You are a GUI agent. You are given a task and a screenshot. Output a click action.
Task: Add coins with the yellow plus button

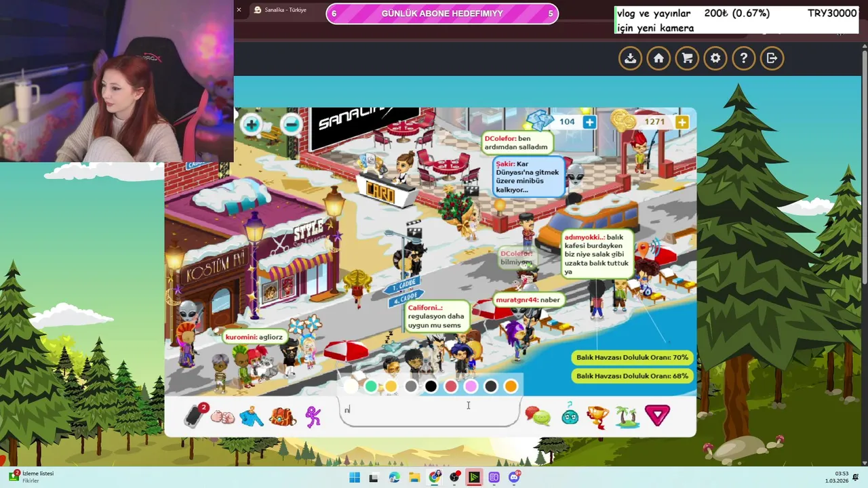point(682,122)
